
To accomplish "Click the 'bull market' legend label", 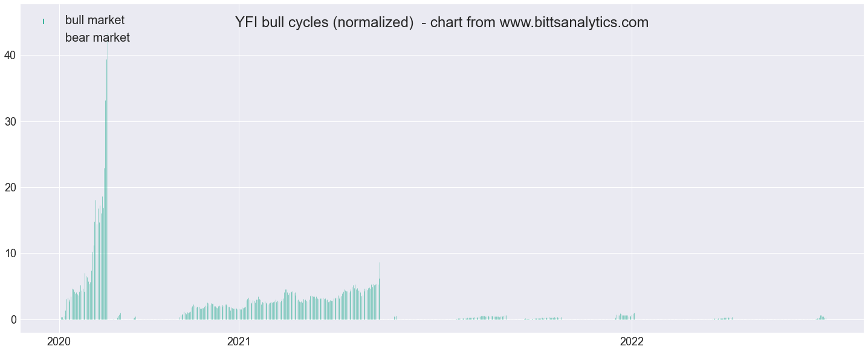I will (95, 21).
